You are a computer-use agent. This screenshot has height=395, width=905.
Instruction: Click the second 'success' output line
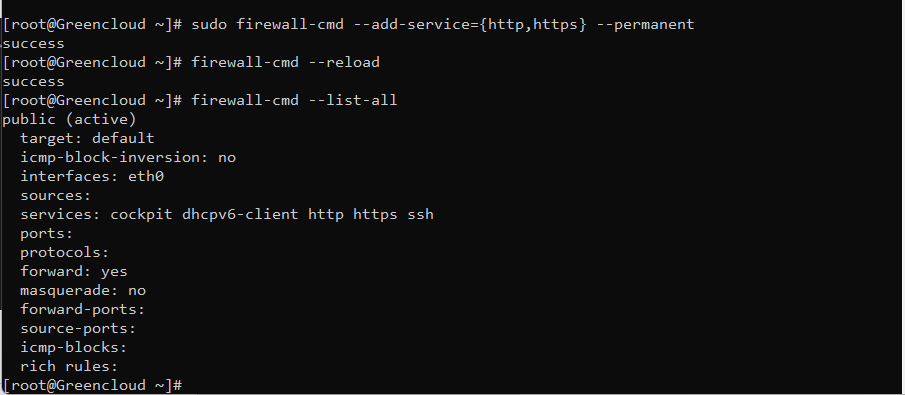point(33,82)
